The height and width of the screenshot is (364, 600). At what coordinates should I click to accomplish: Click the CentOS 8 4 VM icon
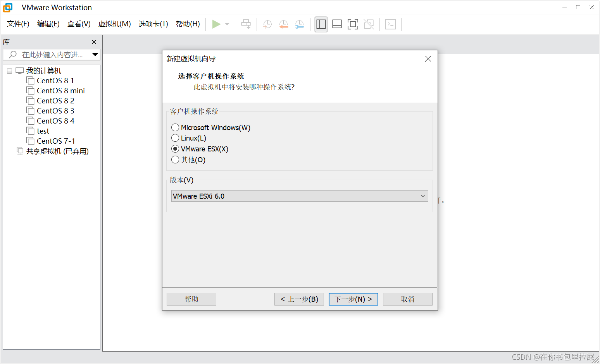pos(30,121)
